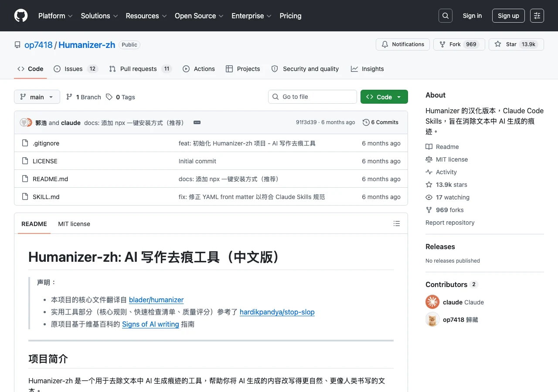558x392 pixels.
Task: Open the README outline list icon
Action: click(397, 223)
